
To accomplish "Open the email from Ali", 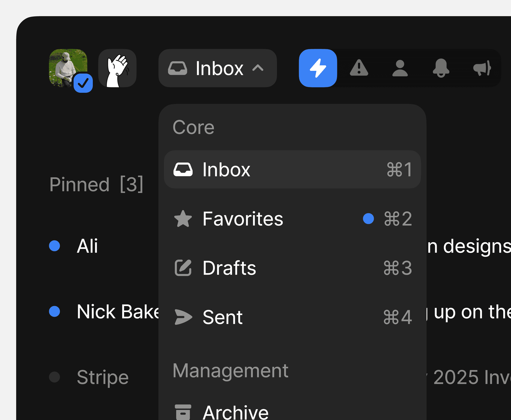I will tap(87, 246).
